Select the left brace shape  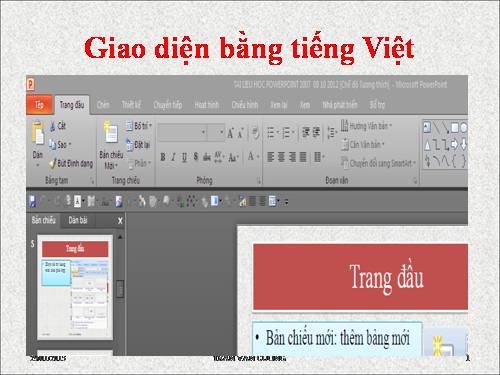[x=454, y=161]
